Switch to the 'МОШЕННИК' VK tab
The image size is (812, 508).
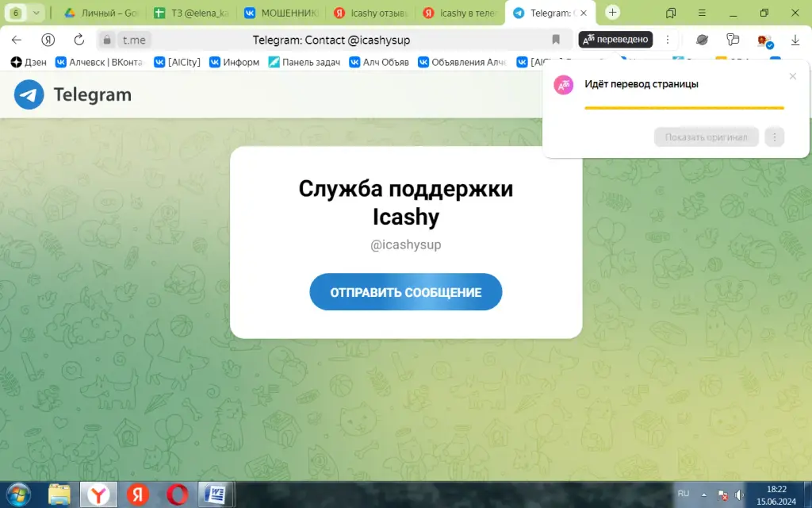pyautogui.click(x=282, y=13)
